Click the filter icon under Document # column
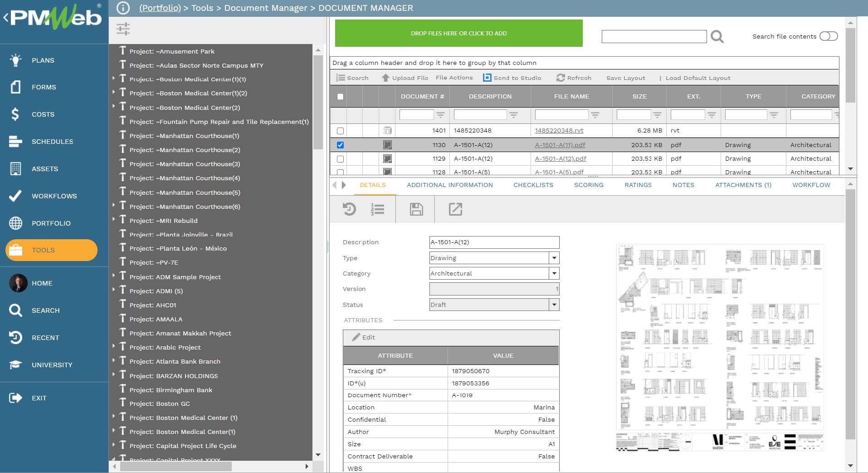Image resolution: width=868 pixels, height=473 pixels. tap(440, 115)
